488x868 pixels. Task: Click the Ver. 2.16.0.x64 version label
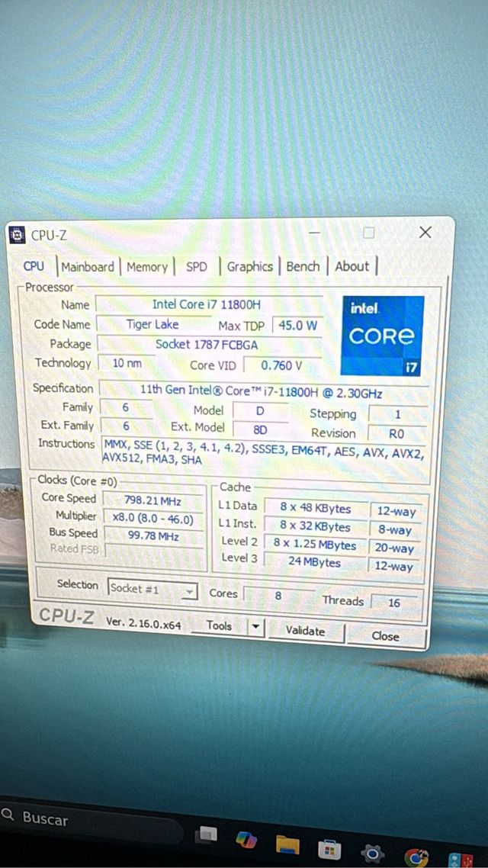click(144, 622)
